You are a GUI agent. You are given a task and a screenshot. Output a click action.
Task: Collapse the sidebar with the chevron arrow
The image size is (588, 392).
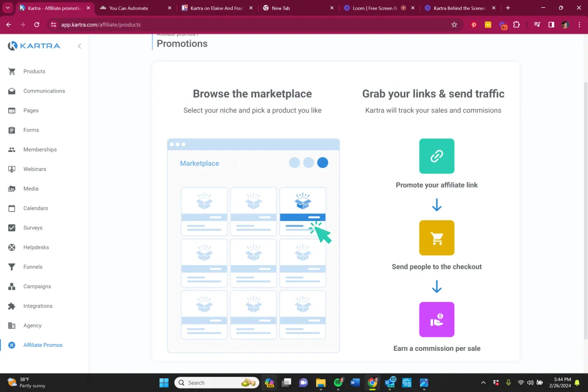79,46
